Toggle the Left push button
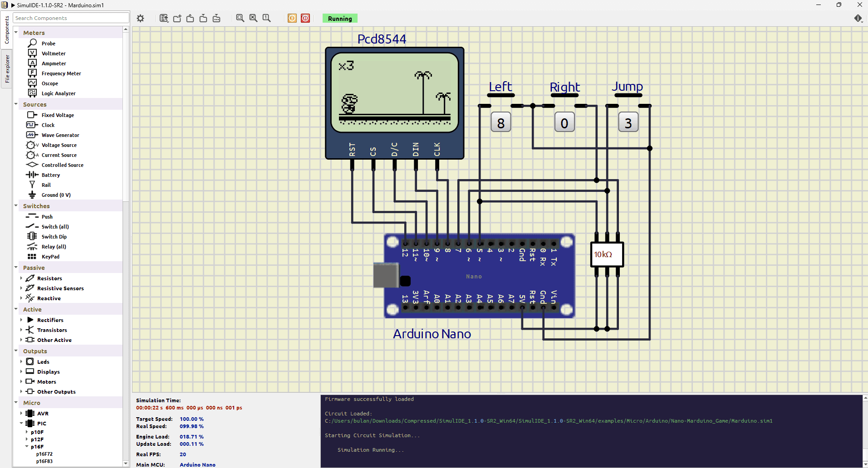This screenshot has width=868, height=468. coord(501,95)
